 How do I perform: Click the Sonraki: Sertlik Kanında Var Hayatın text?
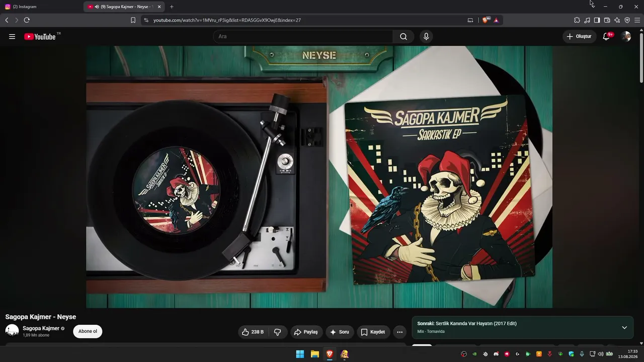[467, 323]
